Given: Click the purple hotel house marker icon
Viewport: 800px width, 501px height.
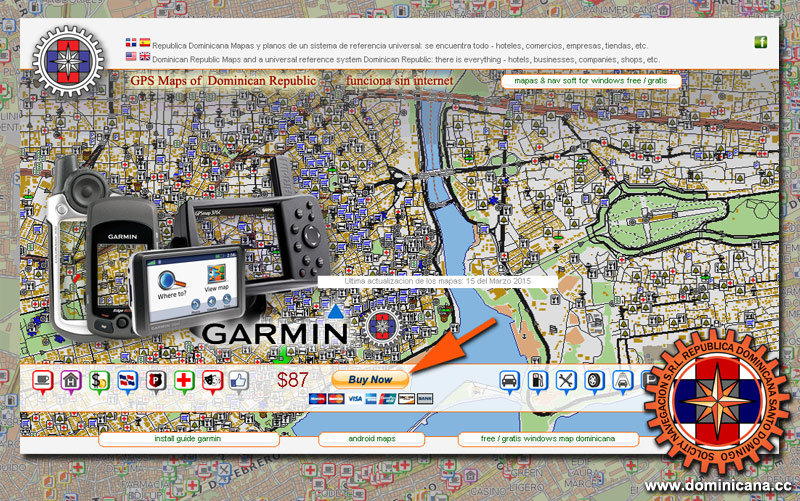Looking at the screenshot, I should [71, 381].
